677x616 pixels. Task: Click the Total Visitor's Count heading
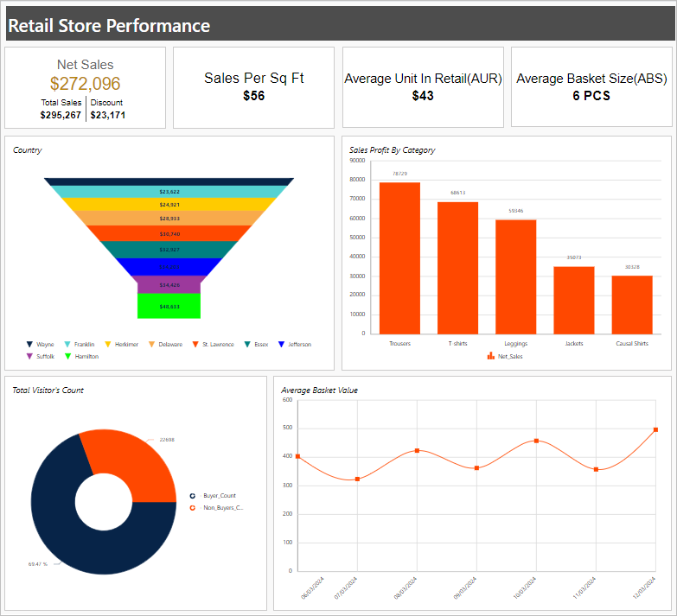tap(48, 391)
